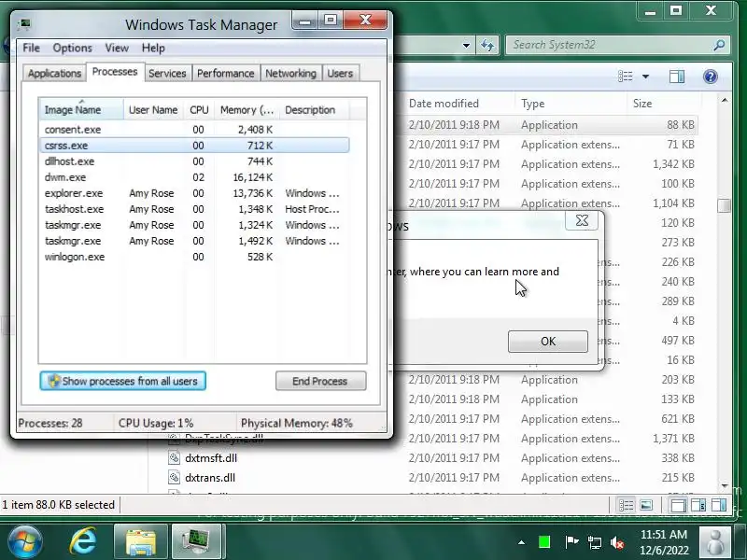Select taskmgr.exe row using 1,492 K
This screenshot has height=560, width=747.
(x=195, y=241)
